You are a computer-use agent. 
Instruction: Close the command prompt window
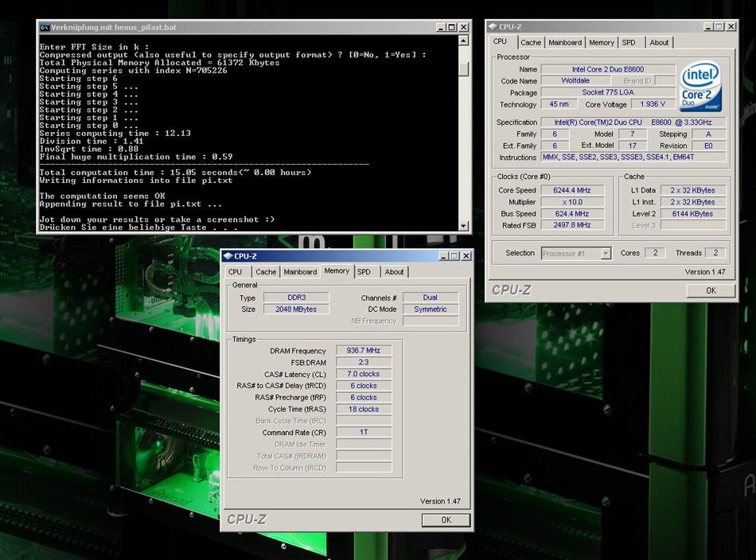coord(463,28)
